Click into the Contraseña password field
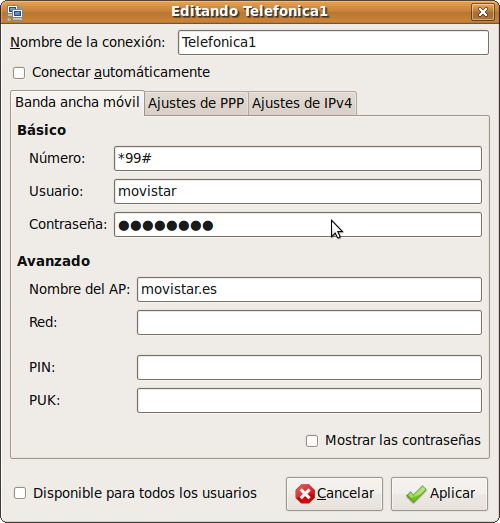This screenshot has width=500, height=523. (x=298, y=225)
